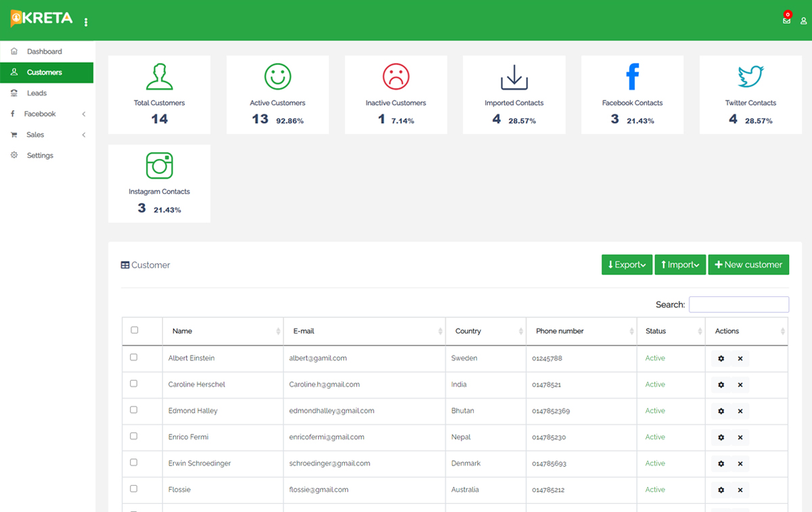Open Leads from the sidebar
Screen dimensions: 812x512
point(37,93)
